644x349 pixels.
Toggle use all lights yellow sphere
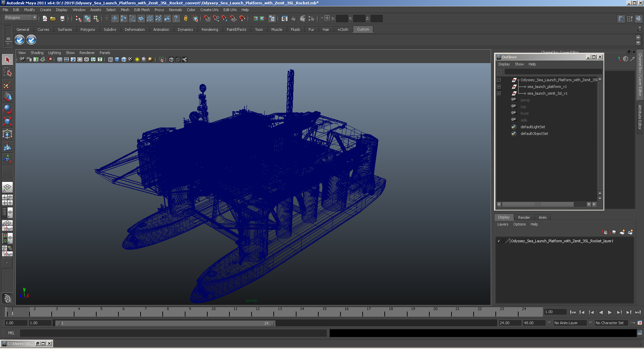click(x=137, y=59)
